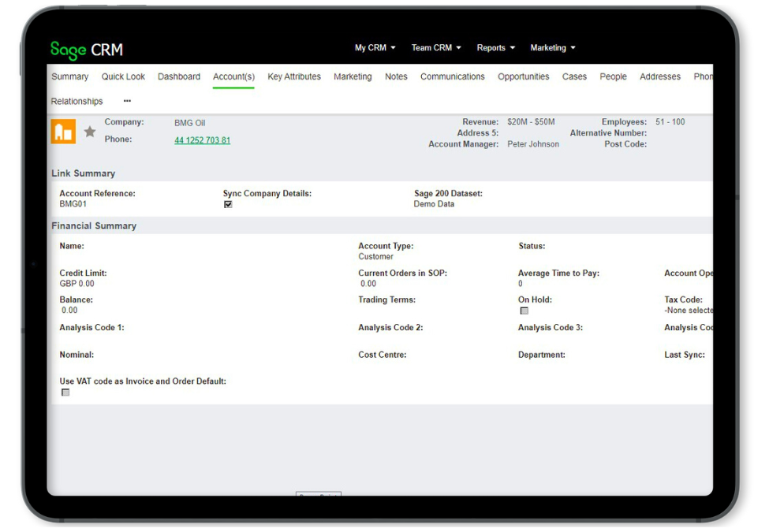Toggle the Sync Company Details checkbox
The height and width of the screenshot is (532, 769).
[228, 204]
